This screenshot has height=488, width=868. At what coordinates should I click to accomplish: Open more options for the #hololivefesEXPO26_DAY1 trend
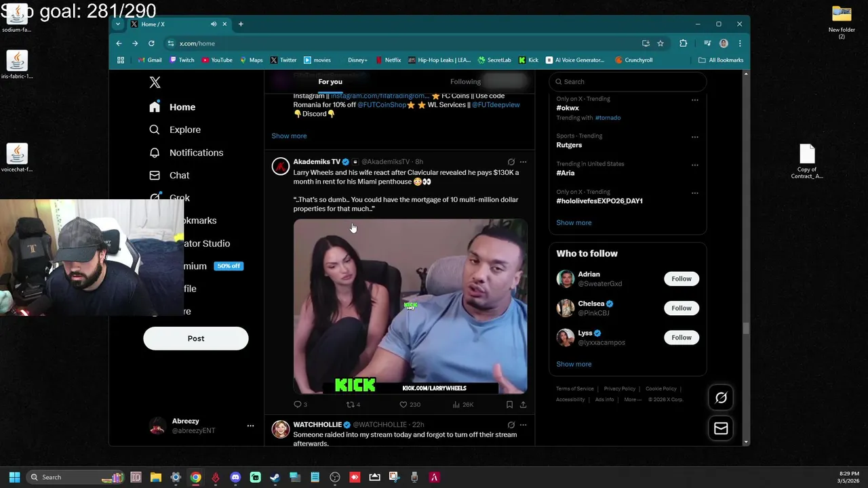pyautogui.click(x=694, y=193)
